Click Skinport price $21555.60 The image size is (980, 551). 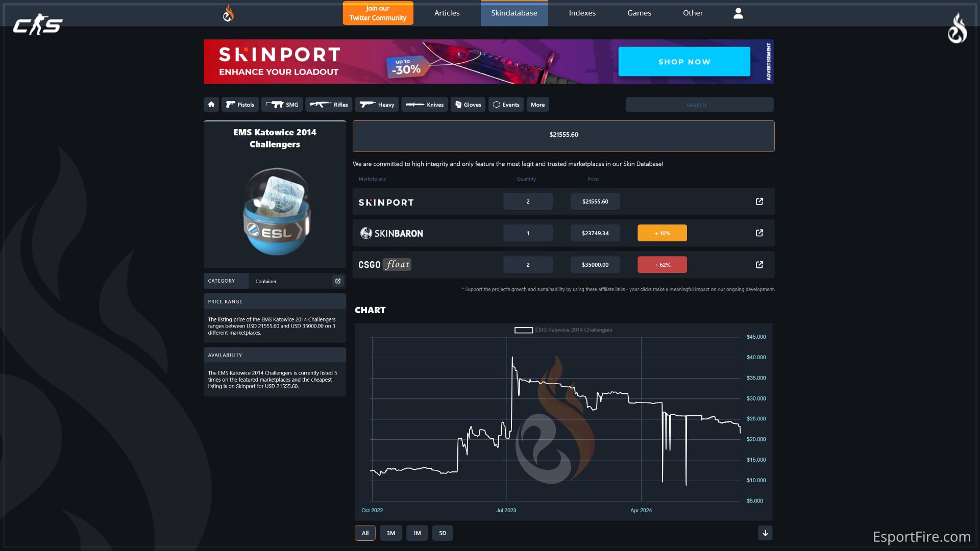pos(595,202)
